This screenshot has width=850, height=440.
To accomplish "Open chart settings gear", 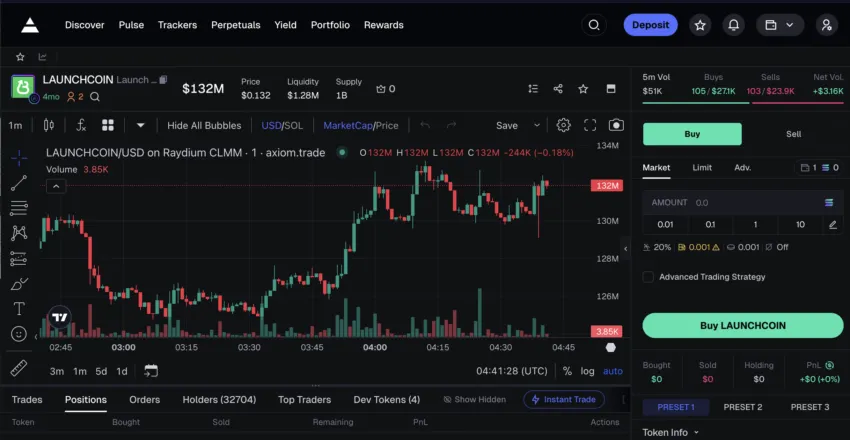I will coord(564,125).
